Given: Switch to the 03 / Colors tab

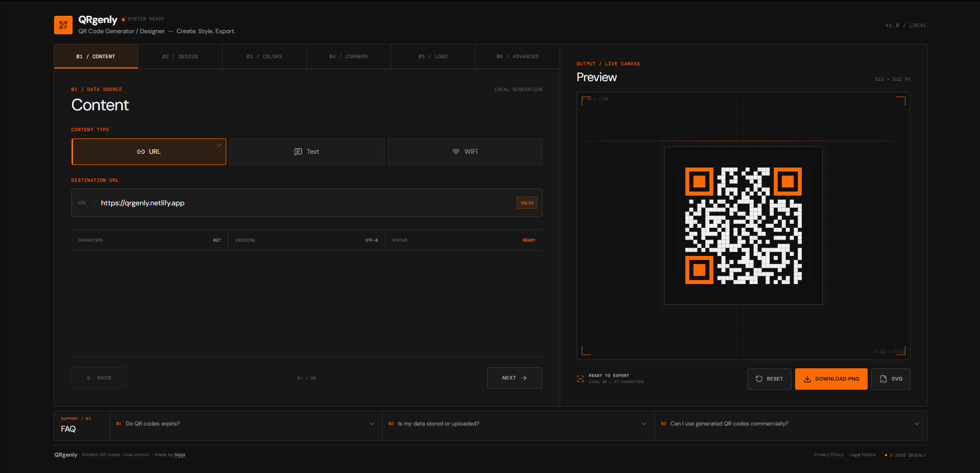Looking at the screenshot, I should (x=265, y=57).
